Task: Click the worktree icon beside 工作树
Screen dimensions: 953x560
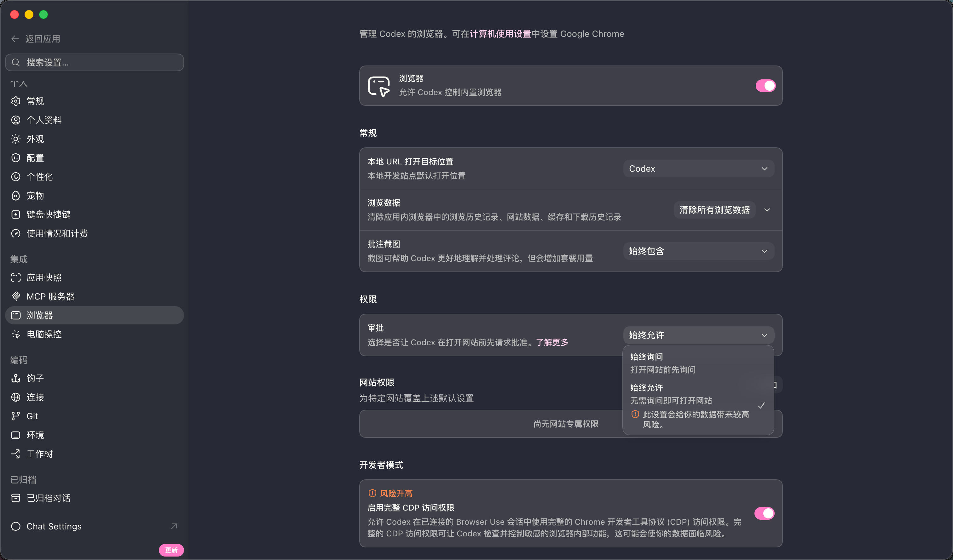Action: coord(15,454)
